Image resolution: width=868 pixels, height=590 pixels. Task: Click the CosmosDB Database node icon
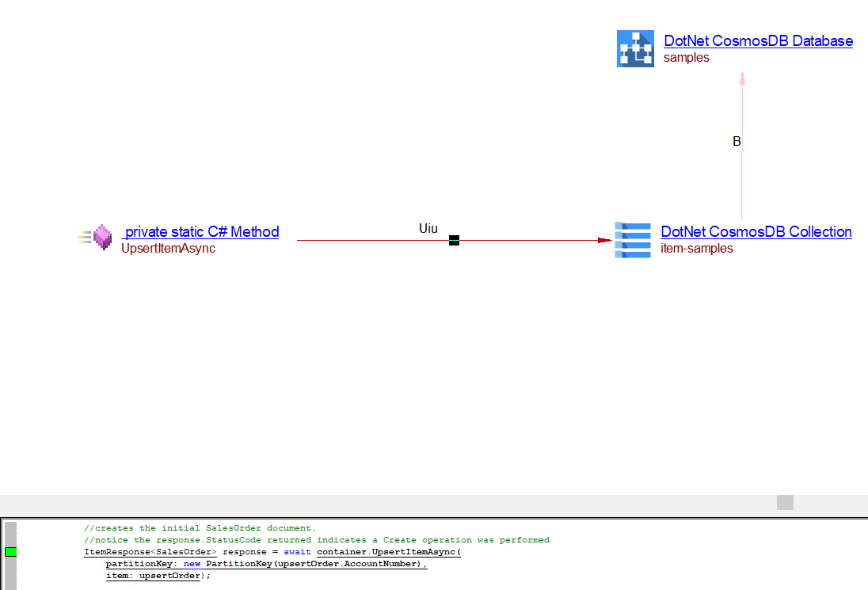pos(635,48)
